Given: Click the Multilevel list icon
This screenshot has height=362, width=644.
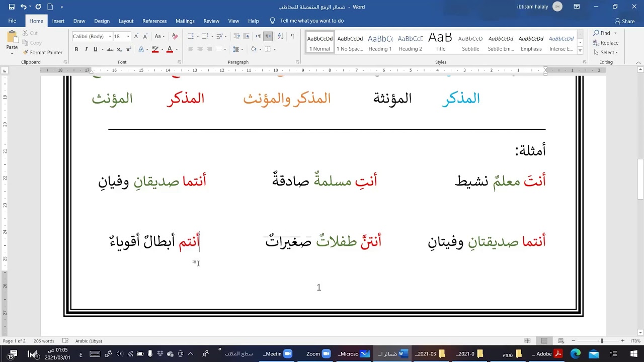Looking at the screenshot, I should (x=220, y=36).
